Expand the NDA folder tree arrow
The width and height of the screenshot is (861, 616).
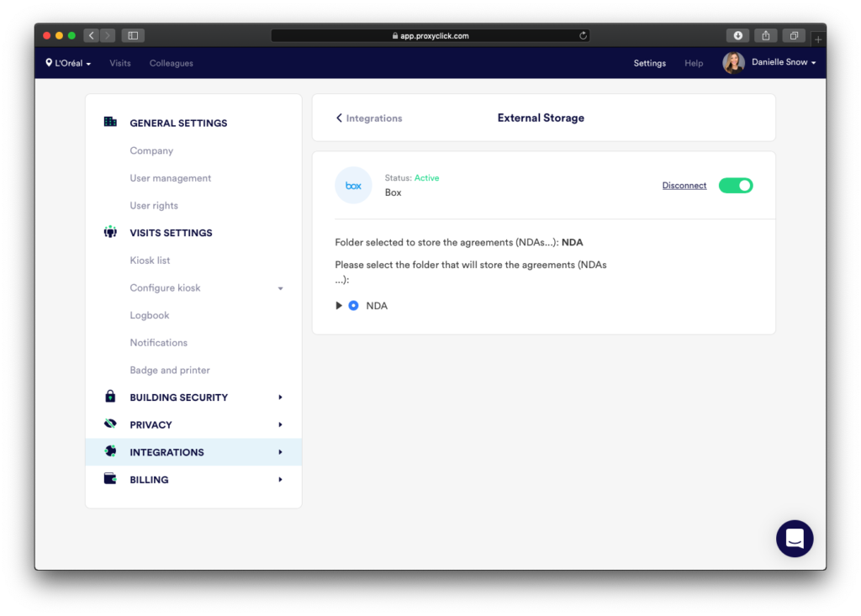339,306
